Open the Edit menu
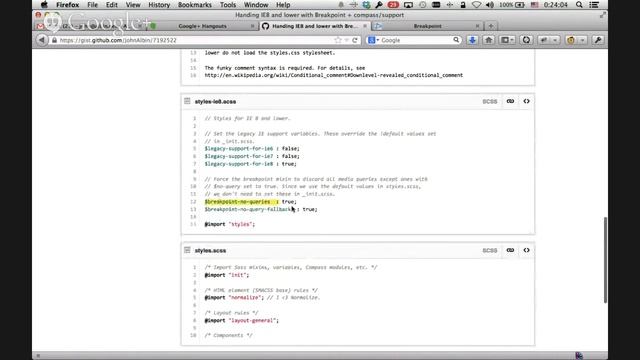 pos(111,5)
